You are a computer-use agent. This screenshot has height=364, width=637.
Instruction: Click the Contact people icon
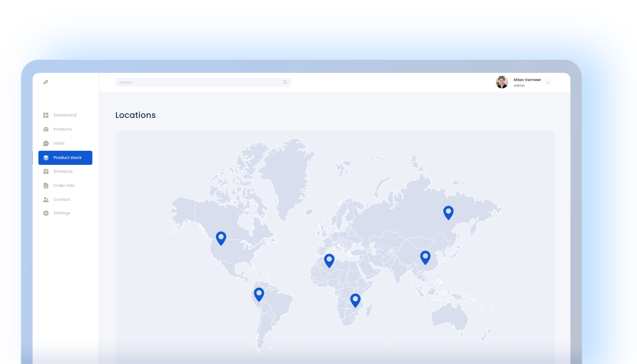coord(46,199)
